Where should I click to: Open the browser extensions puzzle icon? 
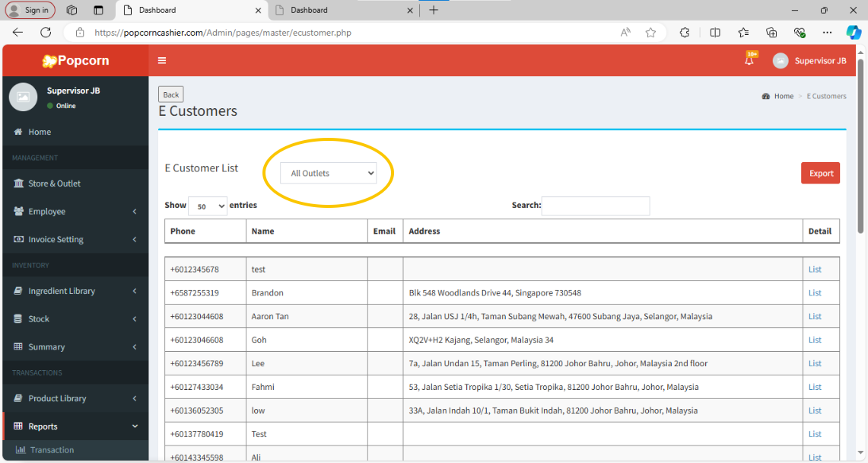pos(685,33)
